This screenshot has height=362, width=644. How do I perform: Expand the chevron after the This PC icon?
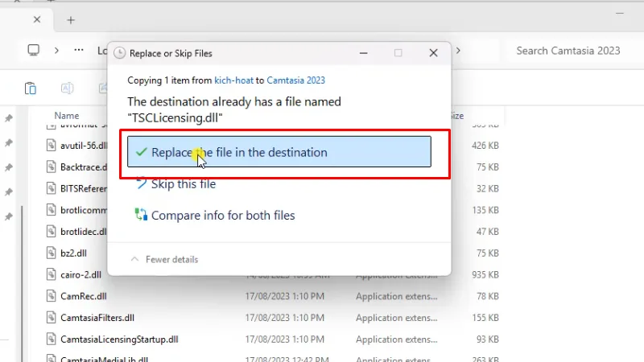pyautogui.click(x=56, y=50)
